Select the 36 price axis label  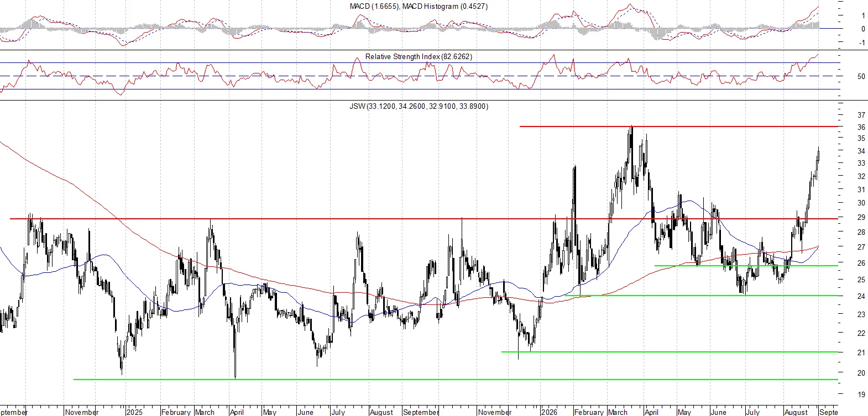point(861,127)
